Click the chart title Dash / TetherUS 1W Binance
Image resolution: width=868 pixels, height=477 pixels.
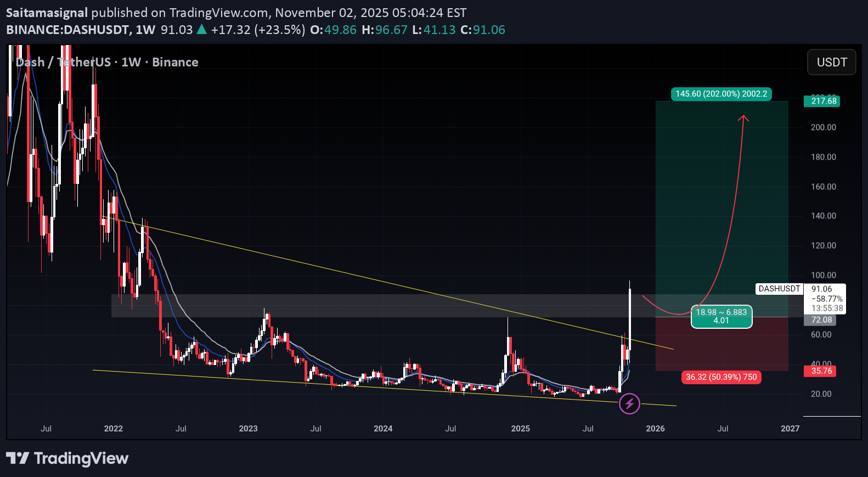(108, 63)
